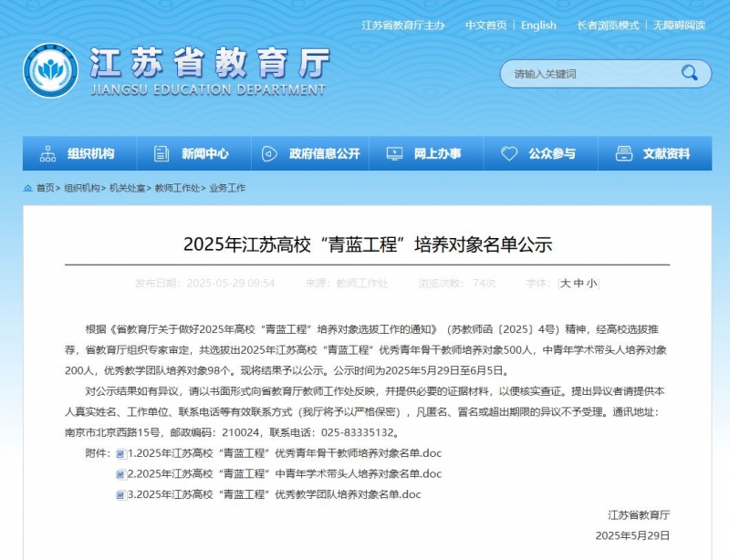Enable 长者浏览模式 elder browsing mode
This screenshot has width=730, height=560.
coord(608,26)
